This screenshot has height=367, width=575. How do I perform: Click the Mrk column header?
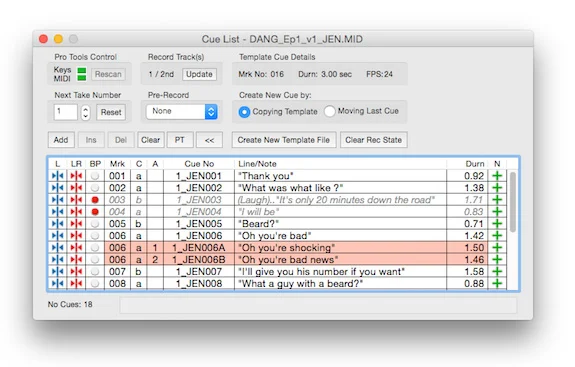(117, 164)
